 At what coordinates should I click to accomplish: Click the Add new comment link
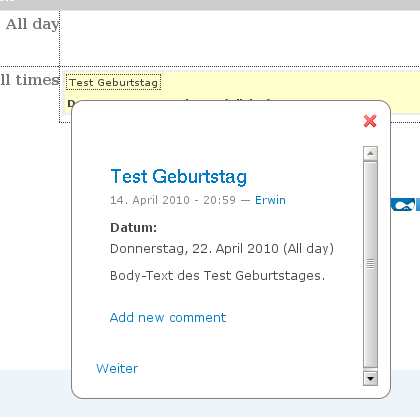pos(168,317)
